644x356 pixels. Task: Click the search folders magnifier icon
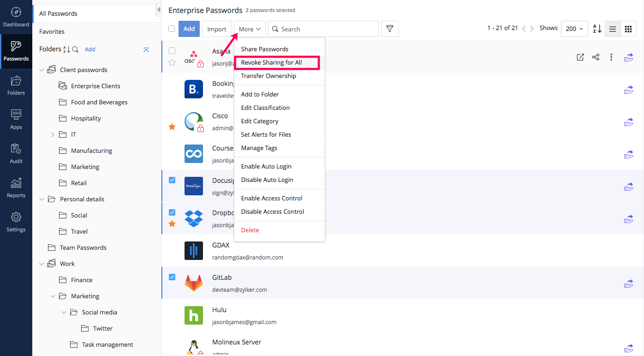(75, 49)
